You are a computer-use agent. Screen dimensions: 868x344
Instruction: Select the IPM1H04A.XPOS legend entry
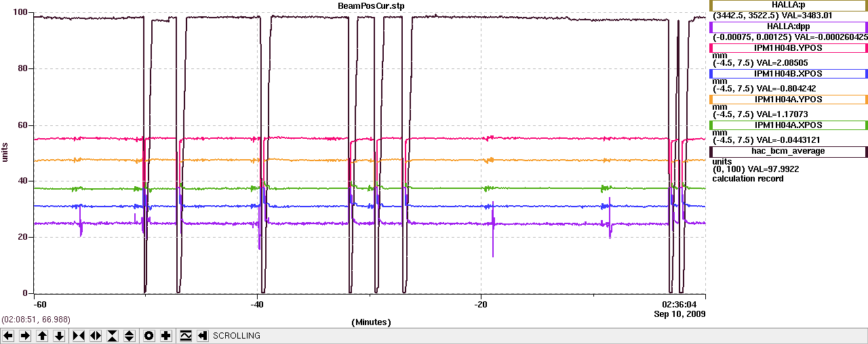click(789, 125)
